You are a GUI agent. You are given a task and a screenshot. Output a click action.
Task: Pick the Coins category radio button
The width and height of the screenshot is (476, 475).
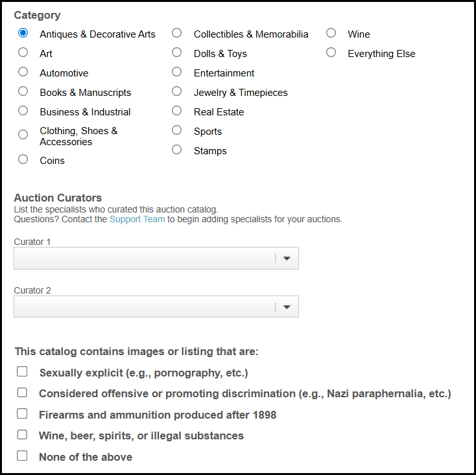point(23,159)
